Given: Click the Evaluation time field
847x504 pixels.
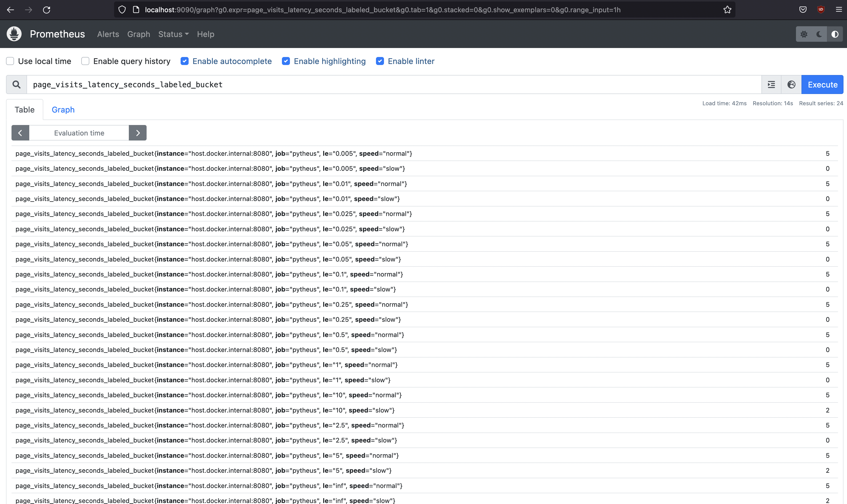Looking at the screenshot, I should [x=79, y=133].
